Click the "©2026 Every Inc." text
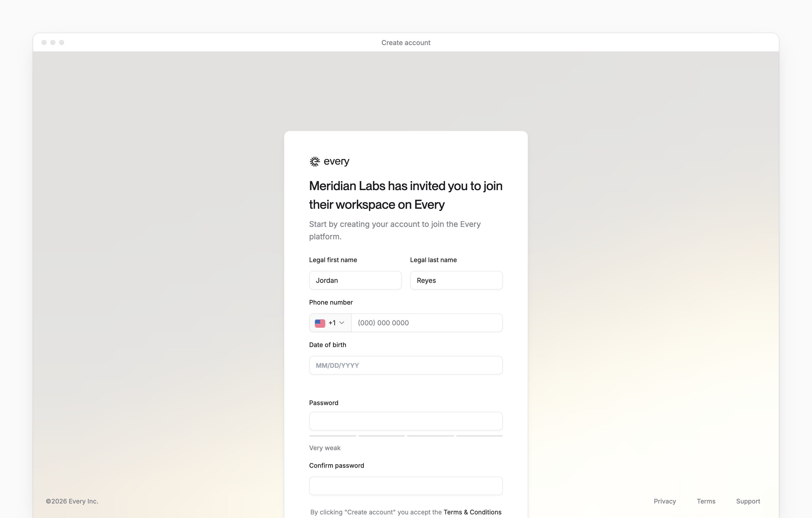 tap(72, 501)
